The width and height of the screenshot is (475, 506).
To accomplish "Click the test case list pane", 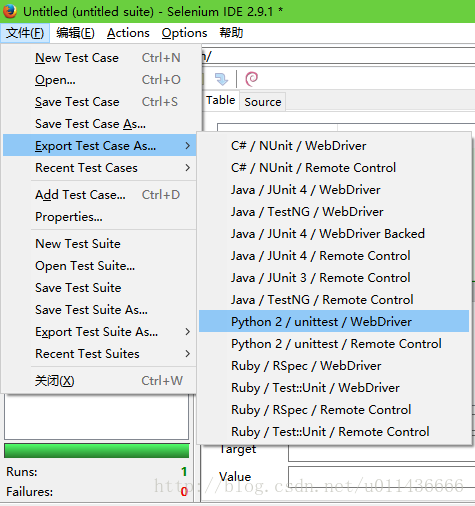I will (x=96, y=417).
